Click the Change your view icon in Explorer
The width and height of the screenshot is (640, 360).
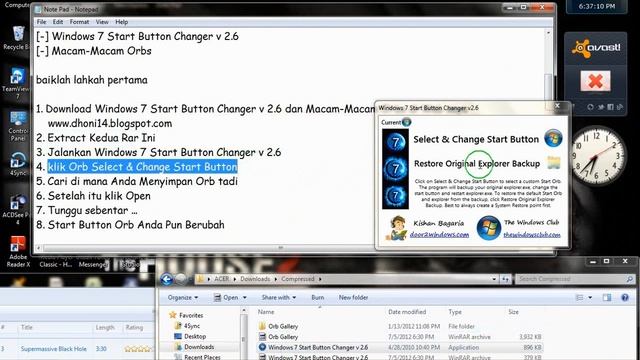point(579,298)
